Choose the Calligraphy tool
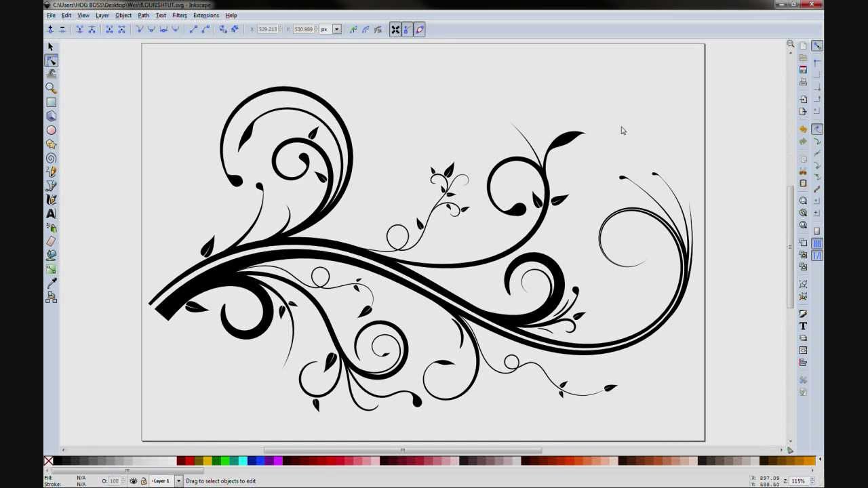 click(51, 199)
